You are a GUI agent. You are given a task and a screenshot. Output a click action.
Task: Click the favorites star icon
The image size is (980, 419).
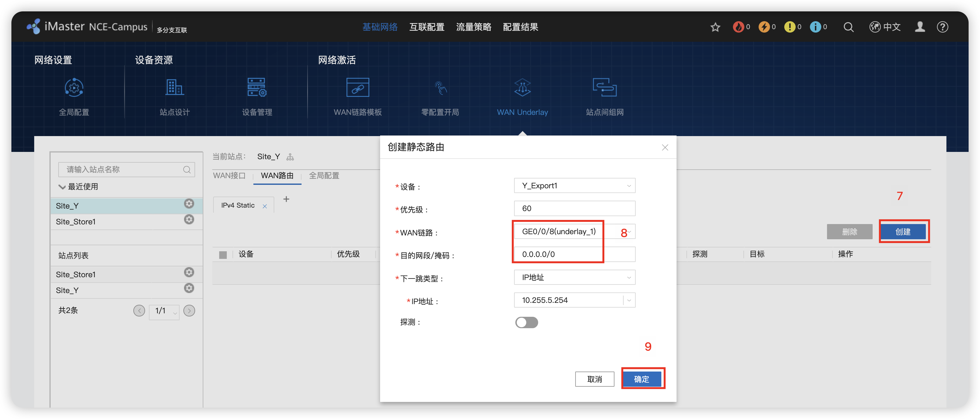click(715, 28)
